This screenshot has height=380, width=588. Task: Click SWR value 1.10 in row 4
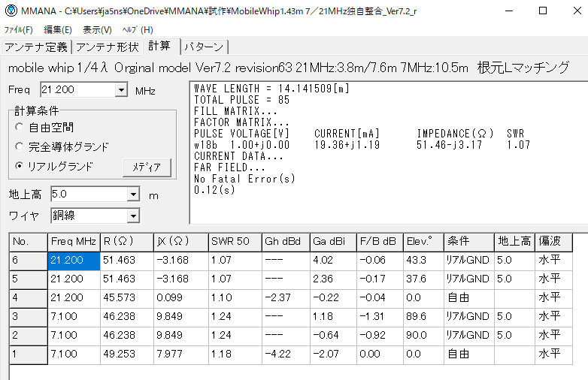click(235, 298)
